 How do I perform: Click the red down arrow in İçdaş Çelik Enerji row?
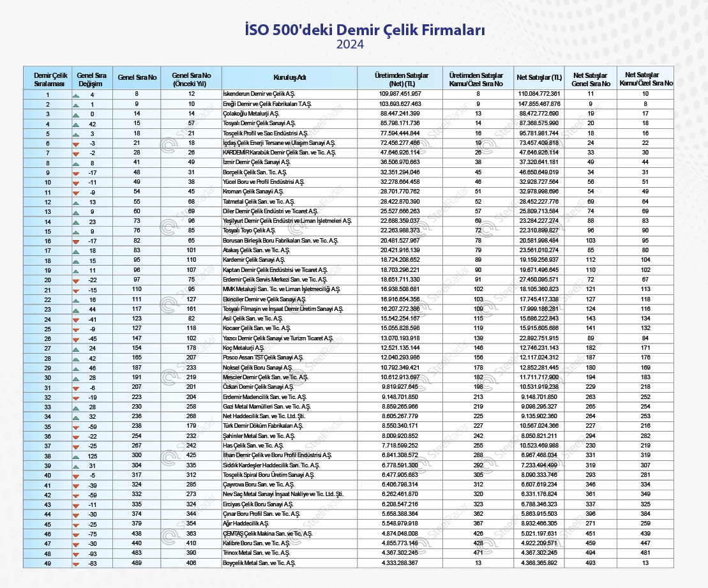coord(76,144)
